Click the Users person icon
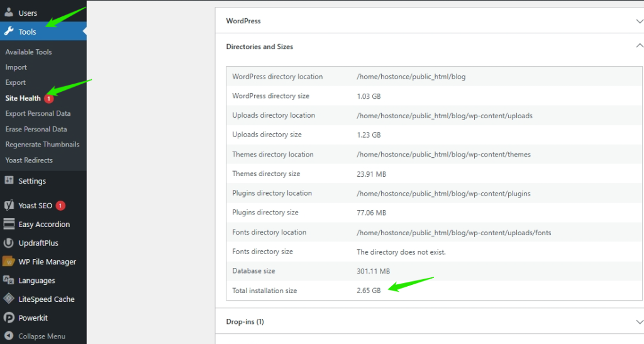The height and width of the screenshot is (344, 644). tap(9, 12)
